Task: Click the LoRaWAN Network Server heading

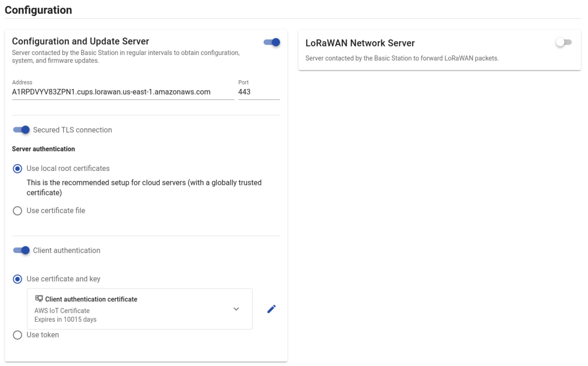Action: [360, 43]
